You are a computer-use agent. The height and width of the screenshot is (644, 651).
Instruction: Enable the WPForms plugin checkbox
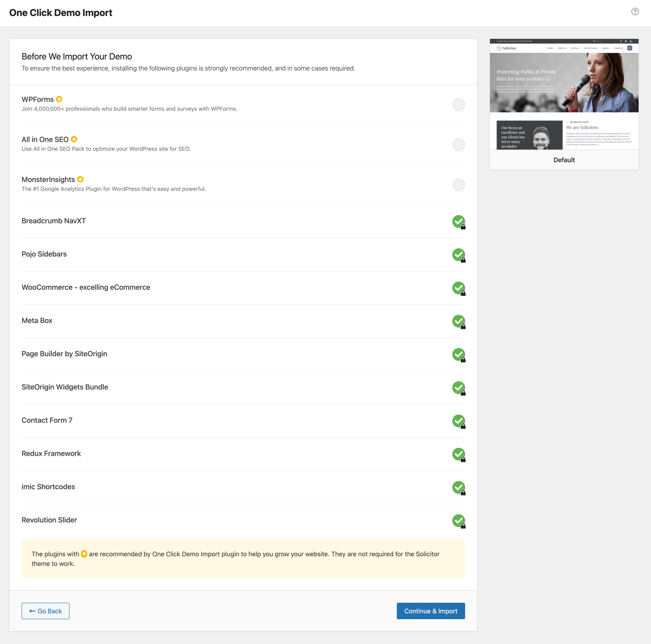[459, 105]
